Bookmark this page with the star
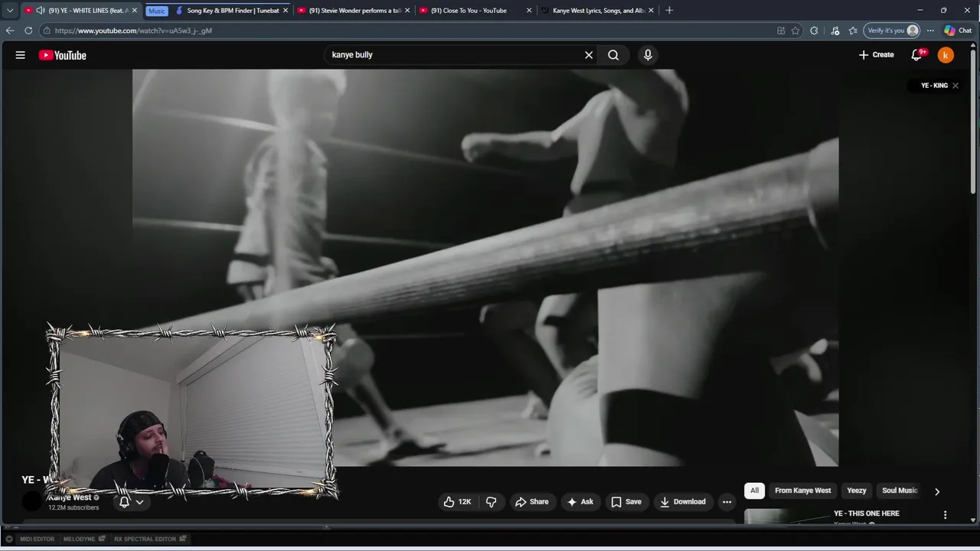Image resolution: width=980 pixels, height=551 pixels. [x=795, y=31]
